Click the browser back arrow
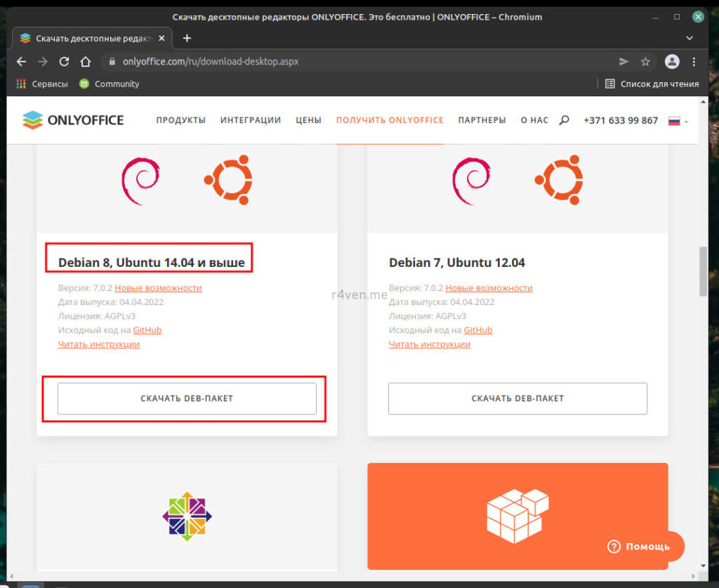This screenshot has width=719, height=588. click(21, 62)
